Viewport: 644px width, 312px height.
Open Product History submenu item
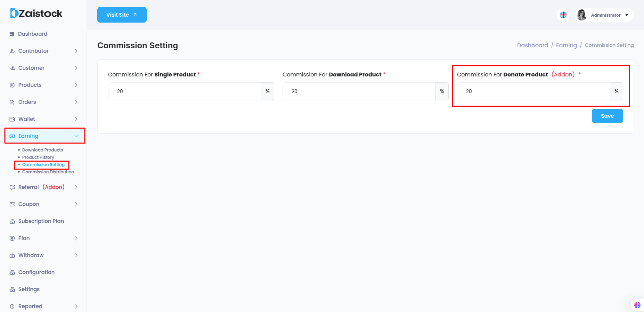point(38,157)
